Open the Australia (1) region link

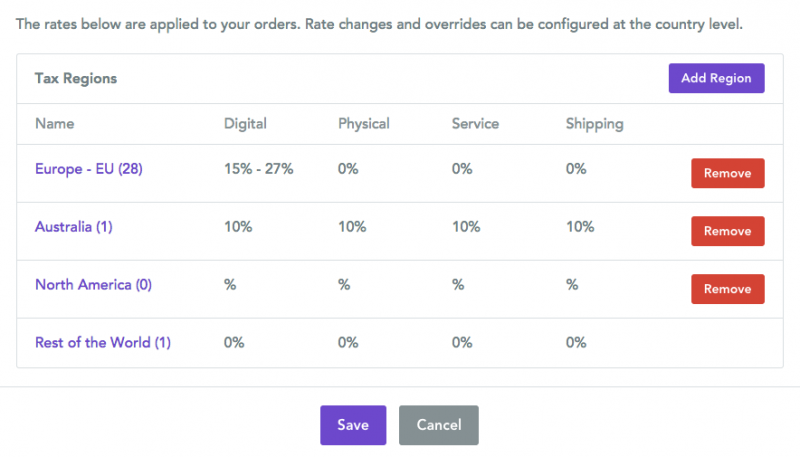point(74,227)
